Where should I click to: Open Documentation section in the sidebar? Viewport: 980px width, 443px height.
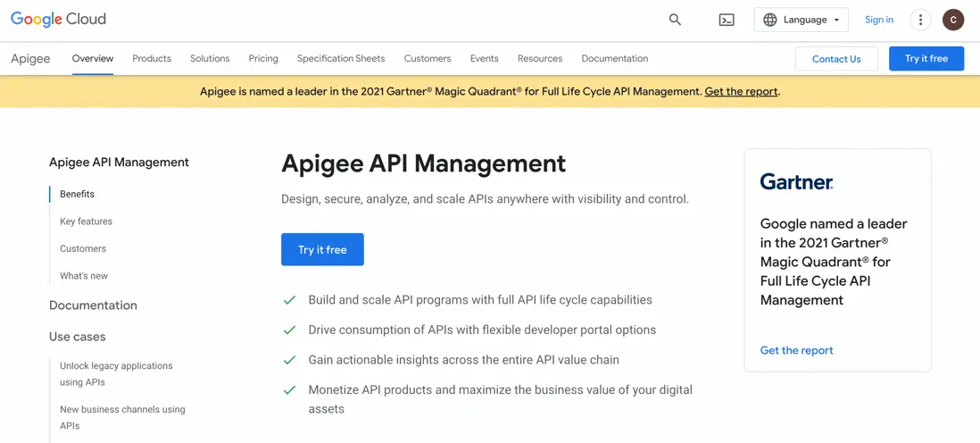coord(93,305)
